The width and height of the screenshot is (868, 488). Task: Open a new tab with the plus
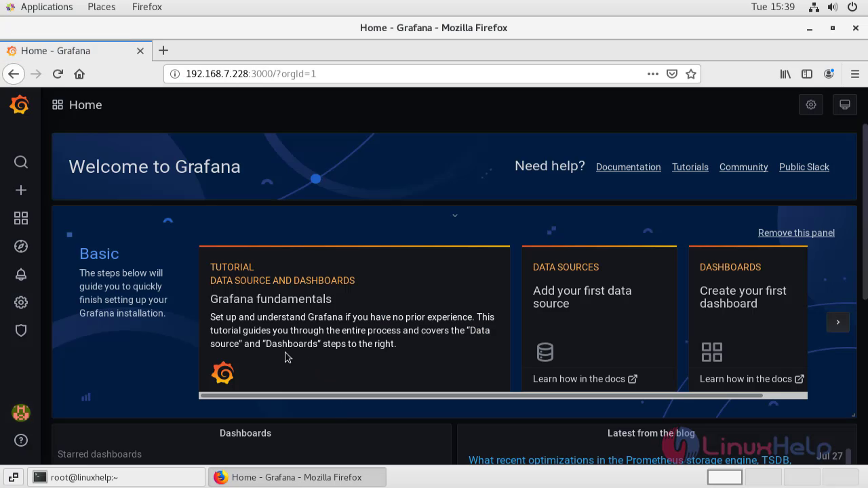163,50
